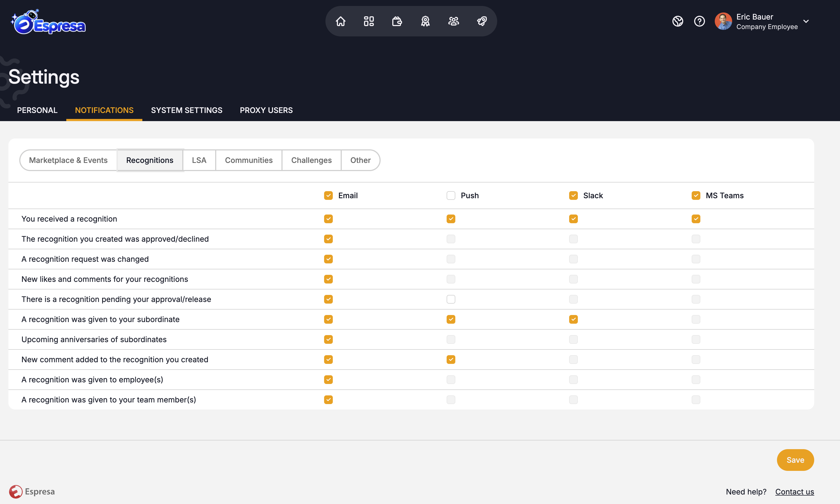The image size is (840, 504).
Task: Open the SYSTEM SETTINGS tab
Action: click(187, 110)
